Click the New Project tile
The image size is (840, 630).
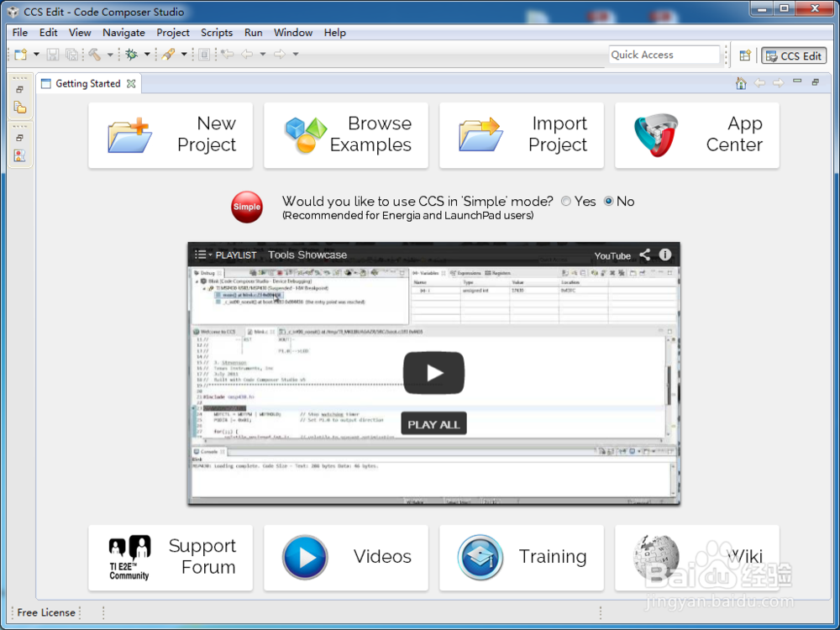pyautogui.click(x=171, y=135)
